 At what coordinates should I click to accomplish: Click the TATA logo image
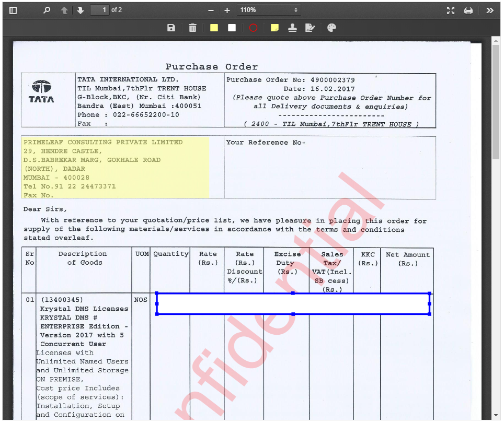click(x=41, y=91)
